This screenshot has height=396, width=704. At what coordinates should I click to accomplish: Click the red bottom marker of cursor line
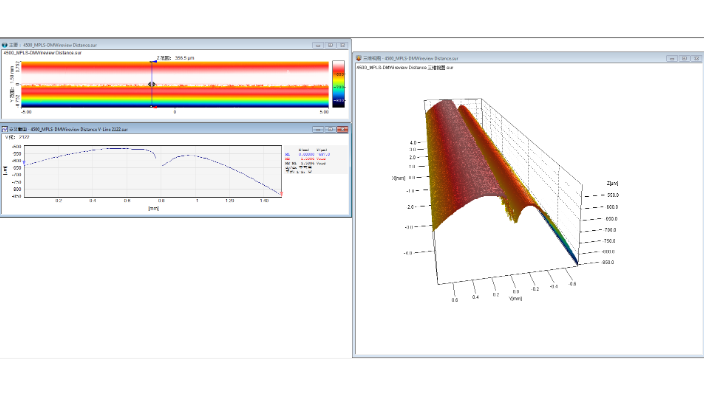pyautogui.click(x=154, y=107)
